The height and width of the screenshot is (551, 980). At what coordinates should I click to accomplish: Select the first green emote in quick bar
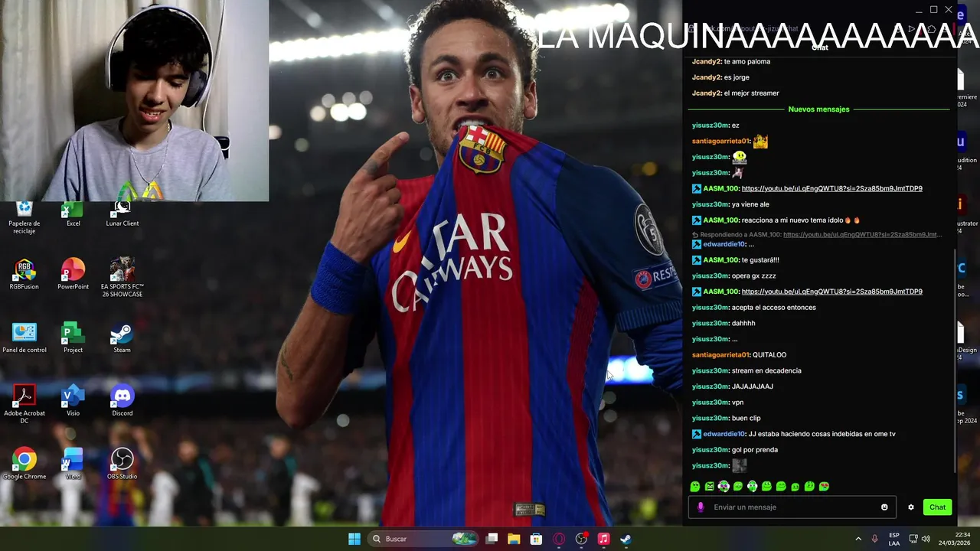coord(695,486)
